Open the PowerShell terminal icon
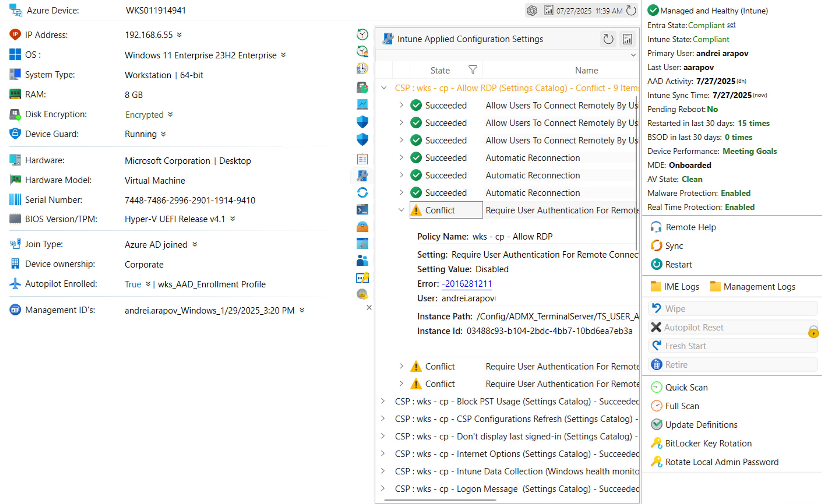Viewport: 822px width, 504px height. [x=362, y=210]
